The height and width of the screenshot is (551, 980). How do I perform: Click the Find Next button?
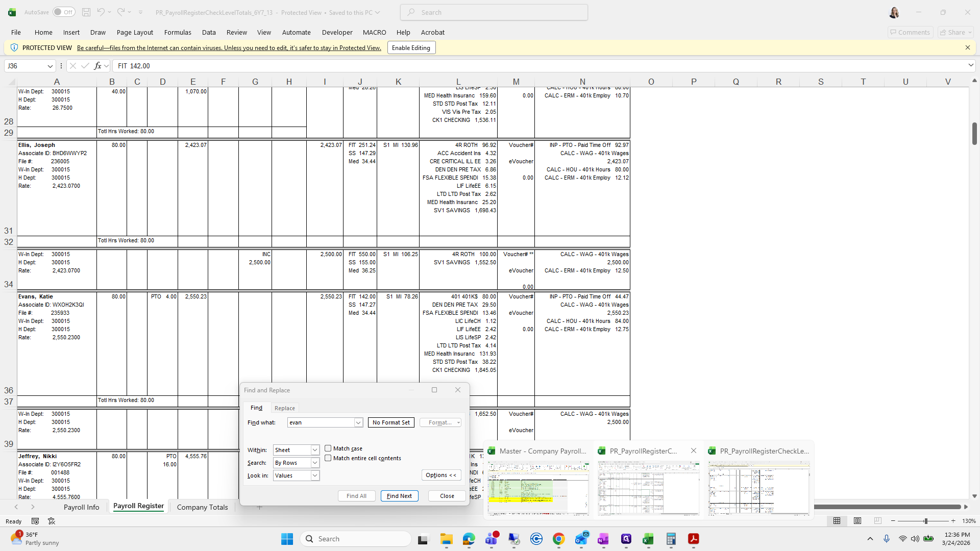[x=399, y=496]
